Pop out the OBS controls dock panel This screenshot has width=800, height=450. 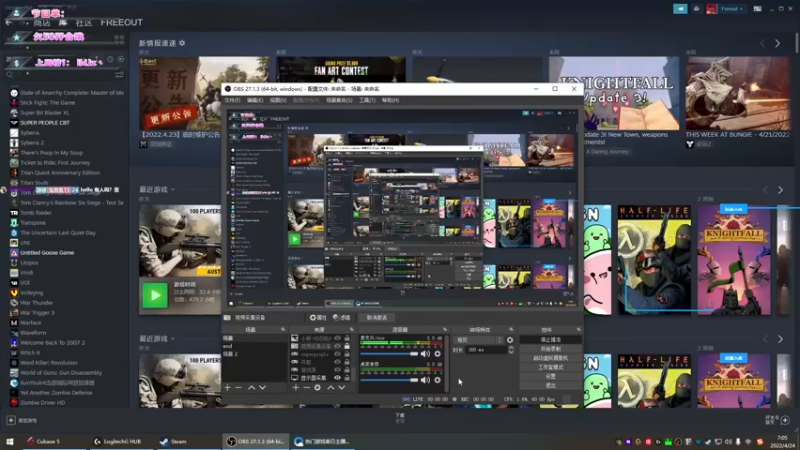click(x=578, y=330)
